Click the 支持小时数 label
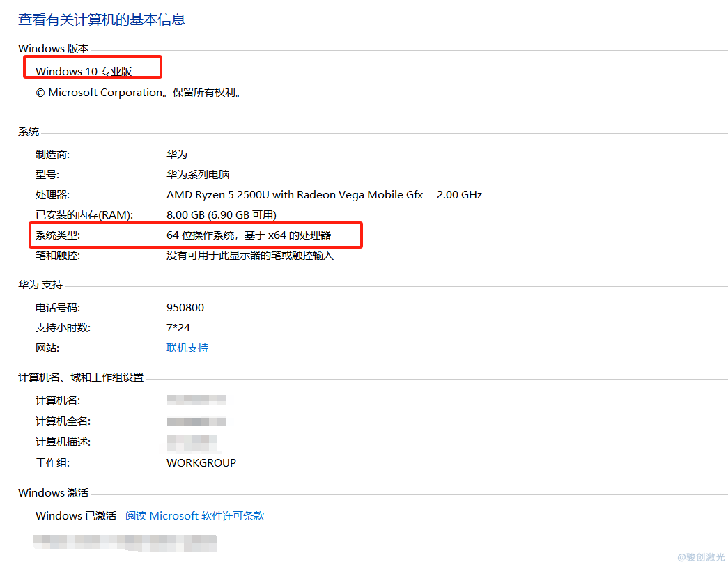 point(63,327)
